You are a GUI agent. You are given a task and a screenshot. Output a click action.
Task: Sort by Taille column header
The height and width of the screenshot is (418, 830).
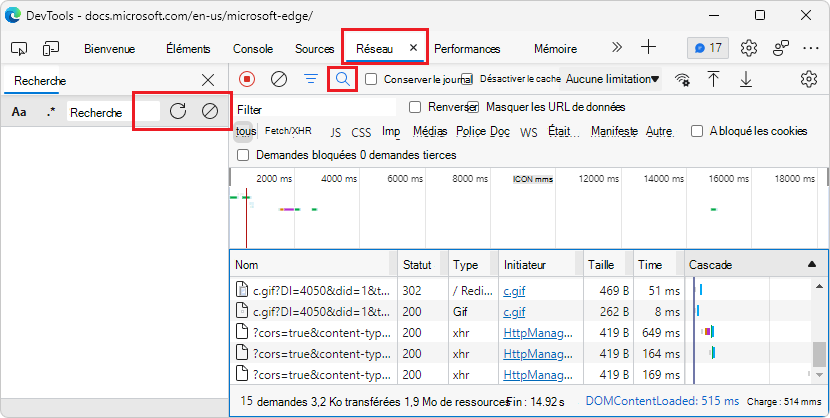(x=608, y=265)
